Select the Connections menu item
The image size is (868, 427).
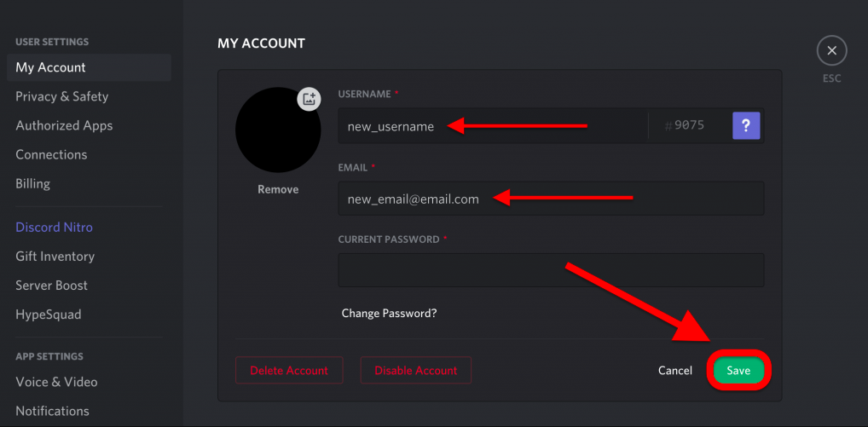pyautogui.click(x=51, y=154)
